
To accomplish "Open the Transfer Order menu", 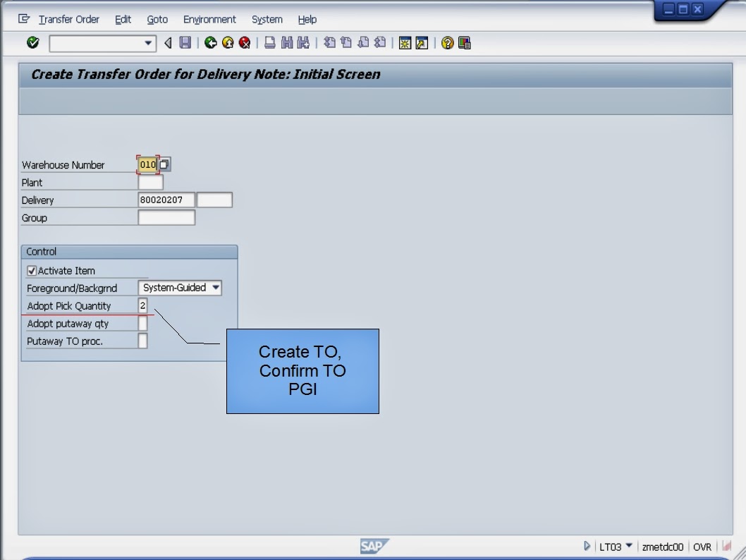I will click(68, 19).
